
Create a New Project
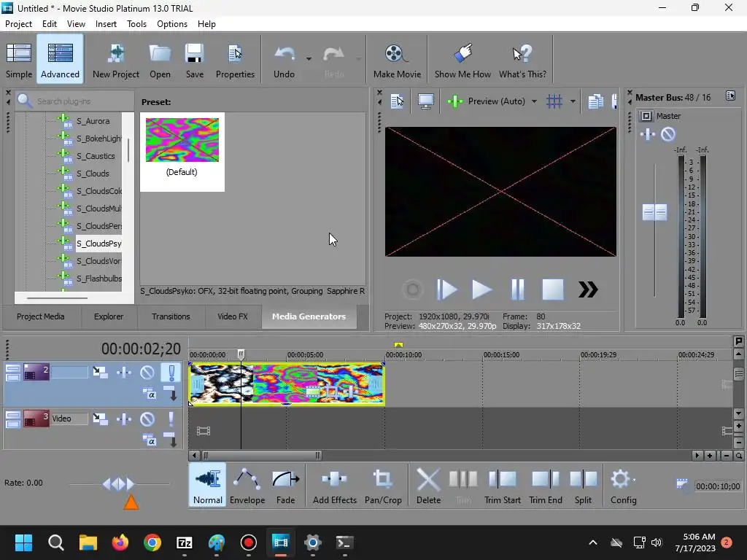pos(116,60)
